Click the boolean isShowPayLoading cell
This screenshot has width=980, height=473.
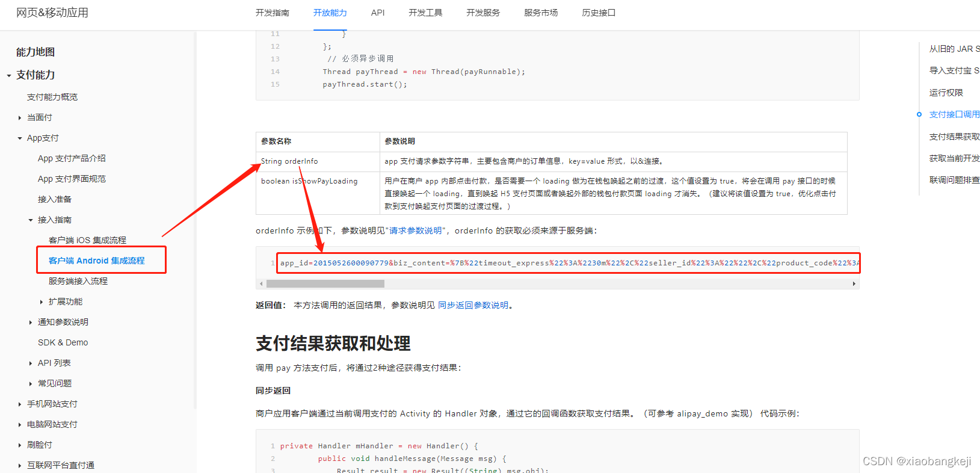[x=318, y=193]
